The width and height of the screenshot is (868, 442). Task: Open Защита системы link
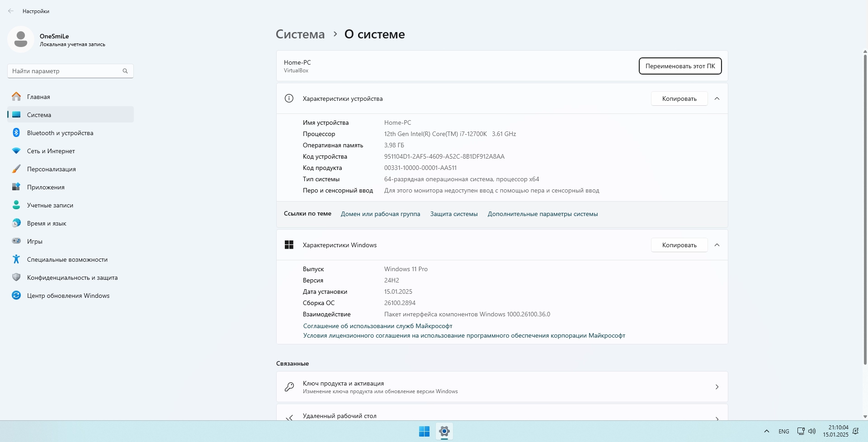[x=454, y=214]
